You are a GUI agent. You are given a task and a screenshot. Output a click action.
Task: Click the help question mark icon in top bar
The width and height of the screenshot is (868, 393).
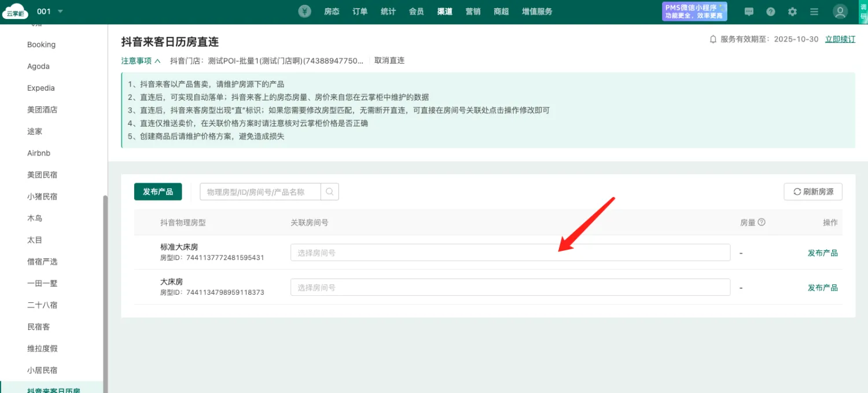coord(771,12)
